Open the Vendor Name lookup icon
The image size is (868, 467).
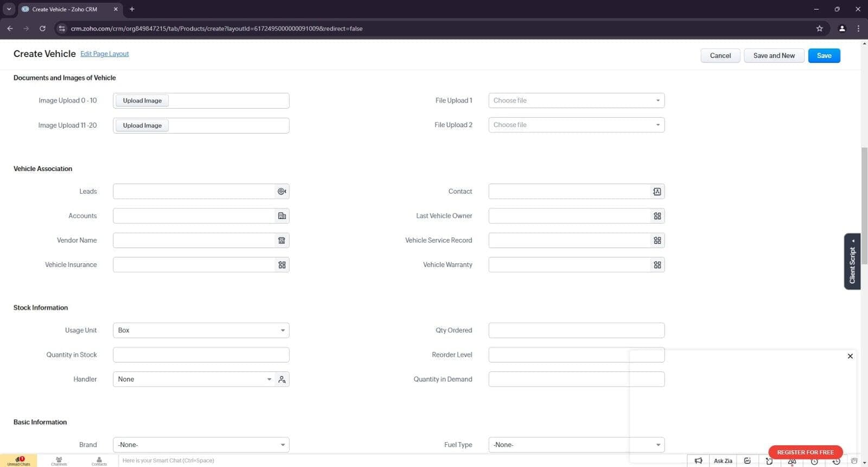pos(282,240)
